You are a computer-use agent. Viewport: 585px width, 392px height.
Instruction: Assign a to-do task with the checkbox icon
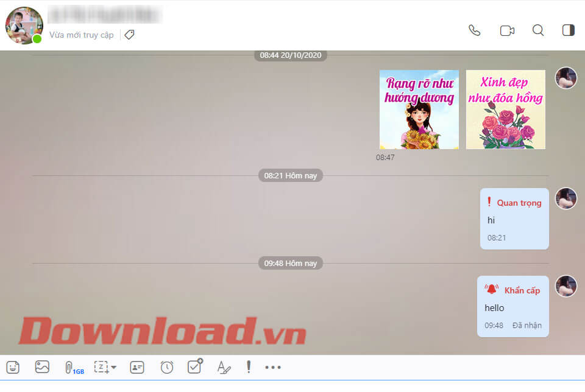(x=195, y=366)
